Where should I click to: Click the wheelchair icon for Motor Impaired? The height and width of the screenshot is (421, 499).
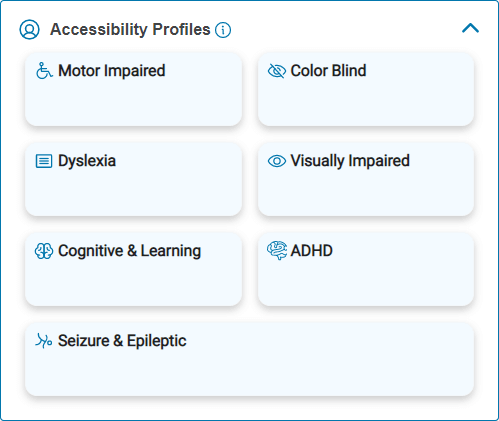[44, 71]
